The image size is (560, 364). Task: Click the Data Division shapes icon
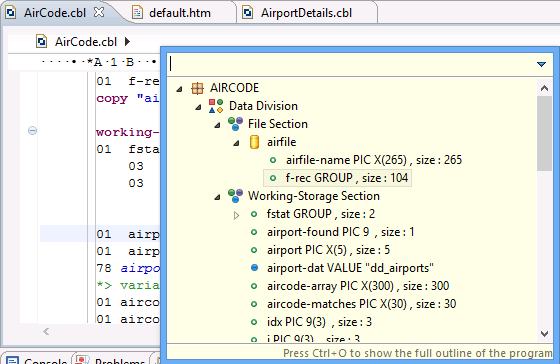coord(216,106)
